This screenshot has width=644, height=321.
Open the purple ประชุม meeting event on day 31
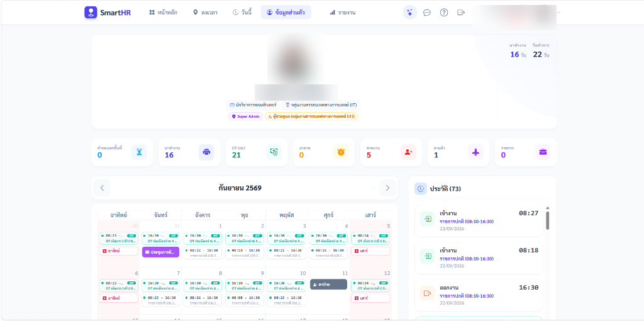click(160, 252)
